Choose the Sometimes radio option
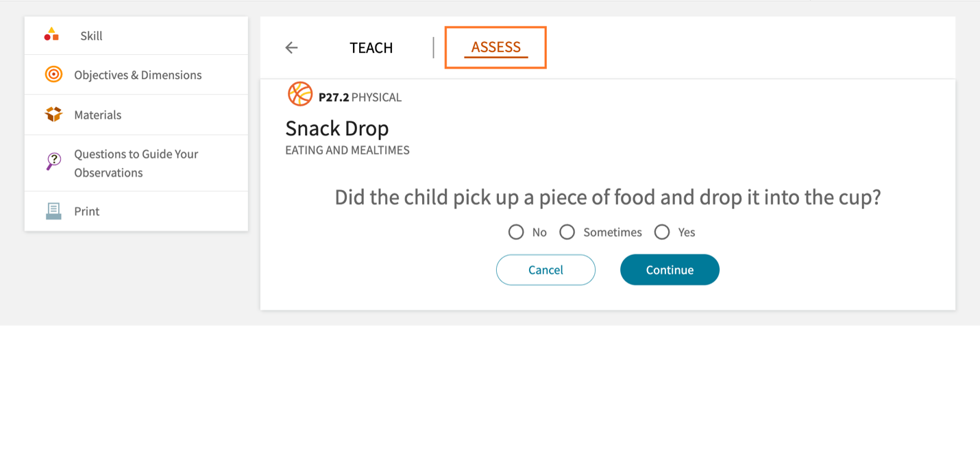Viewport: 980px width, 469px height. tap(567, 232)
